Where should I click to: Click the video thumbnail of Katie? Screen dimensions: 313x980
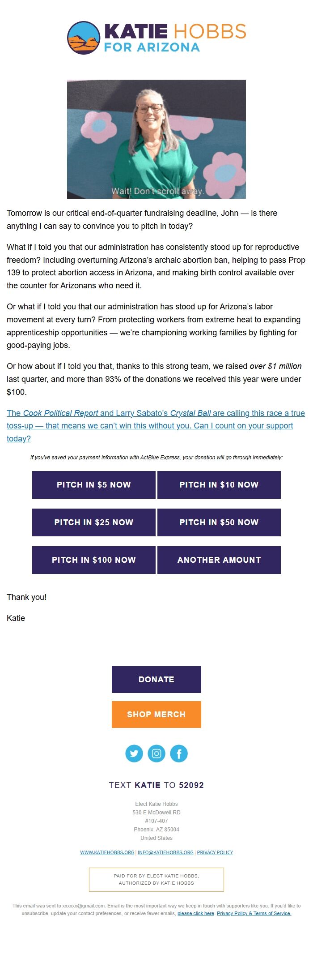click(x=156, y=139)
